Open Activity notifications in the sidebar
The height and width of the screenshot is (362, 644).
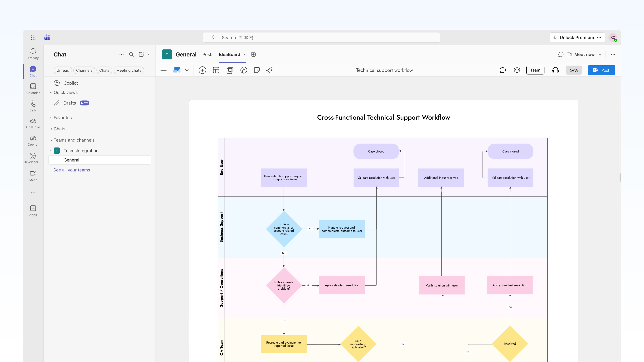pyautogui.click(x=33, y=54)
